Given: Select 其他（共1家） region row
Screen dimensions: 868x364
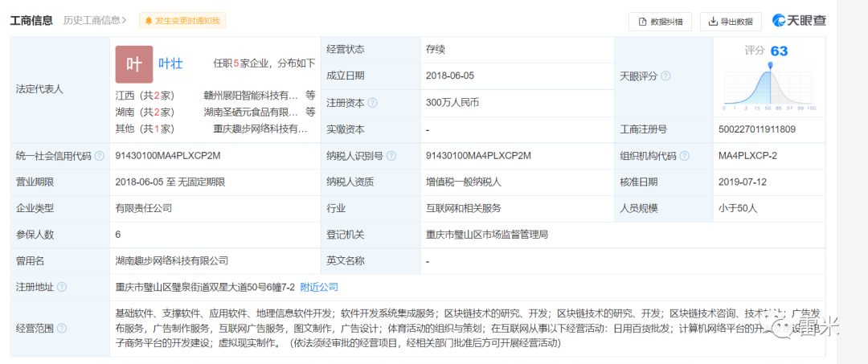Looking at the screenshot, I should pos(145,129).
